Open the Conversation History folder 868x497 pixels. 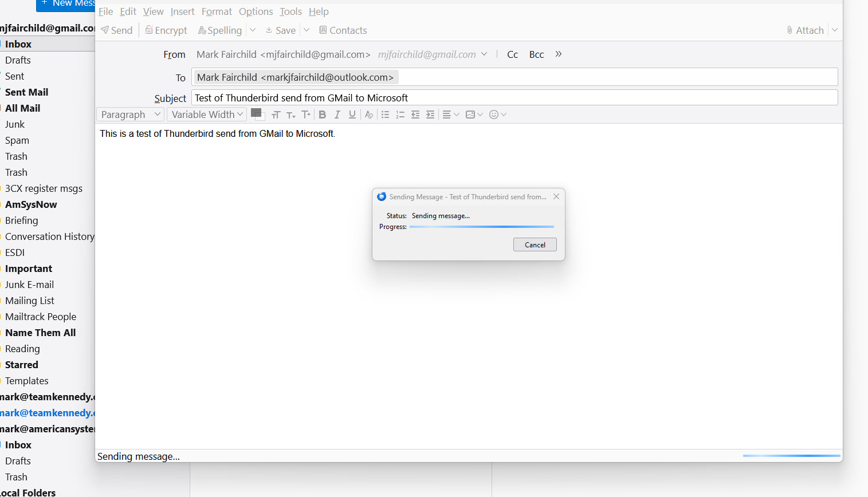click(x=49, y=236)
